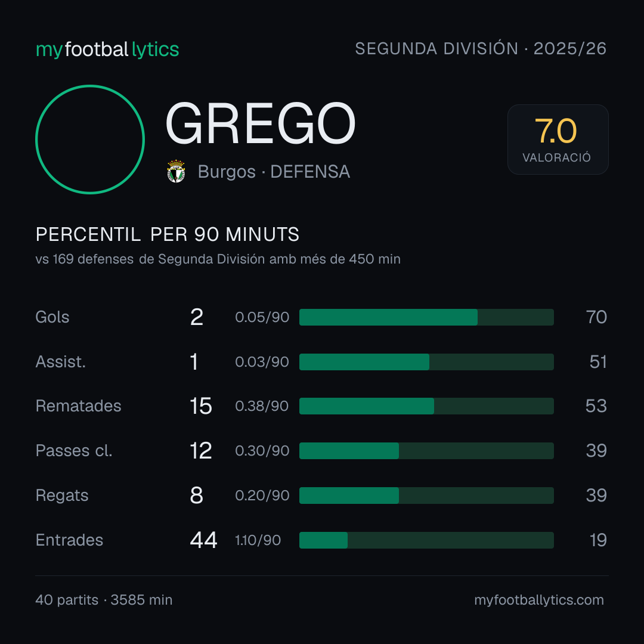644x644 pixels.
Task: Click the Burgos club crest icon
Action: point(176,171)
